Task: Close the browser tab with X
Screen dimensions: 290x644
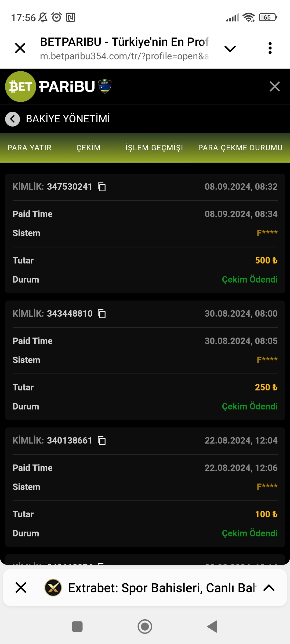Action: point(20,48)
